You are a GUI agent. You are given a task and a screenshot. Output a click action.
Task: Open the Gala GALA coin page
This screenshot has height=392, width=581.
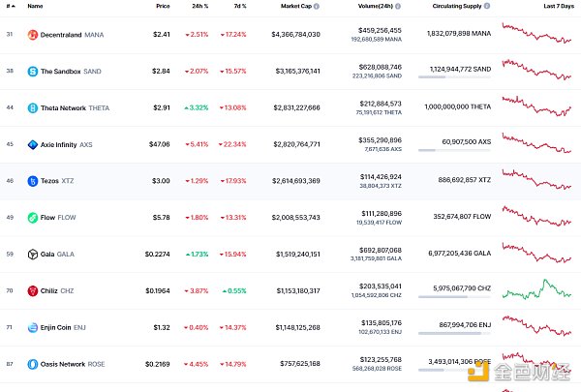coord(57,255)
